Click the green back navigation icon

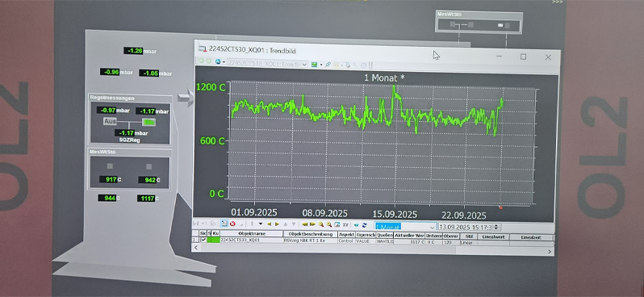201,61
